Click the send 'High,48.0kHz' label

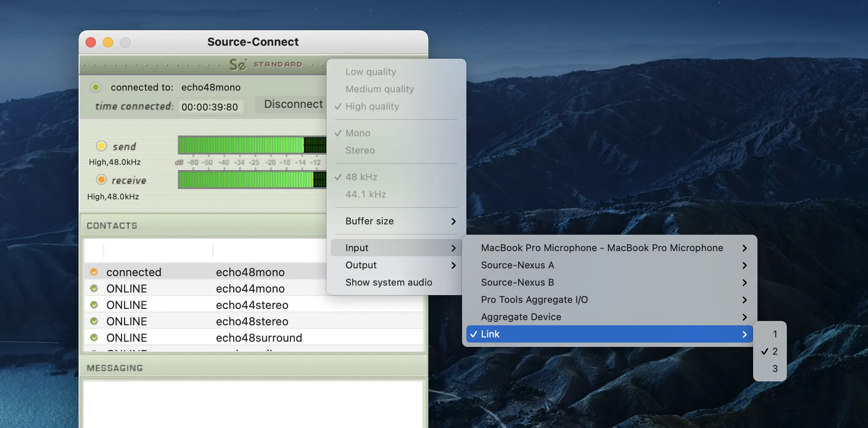(115, 162)
